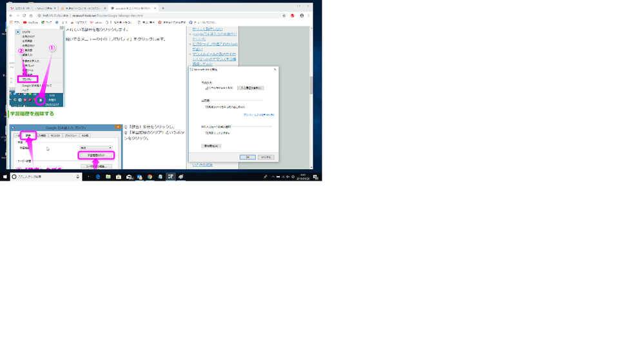Switch to the second browser tab

83,8
